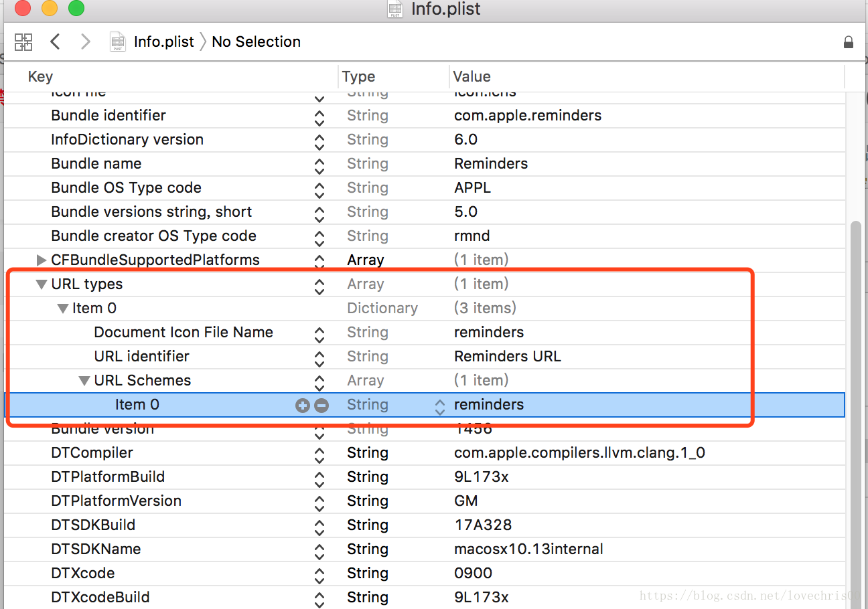The image size is (868, 609).
Task: Open the key stepper for InfoDictionary version
Action: 319,142
